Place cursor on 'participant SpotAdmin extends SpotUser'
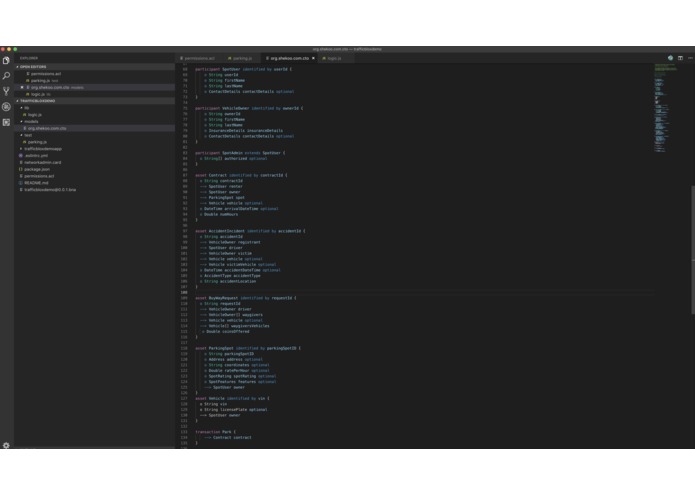Viewport: 695px width, 494px height. (x=240, y=153)
